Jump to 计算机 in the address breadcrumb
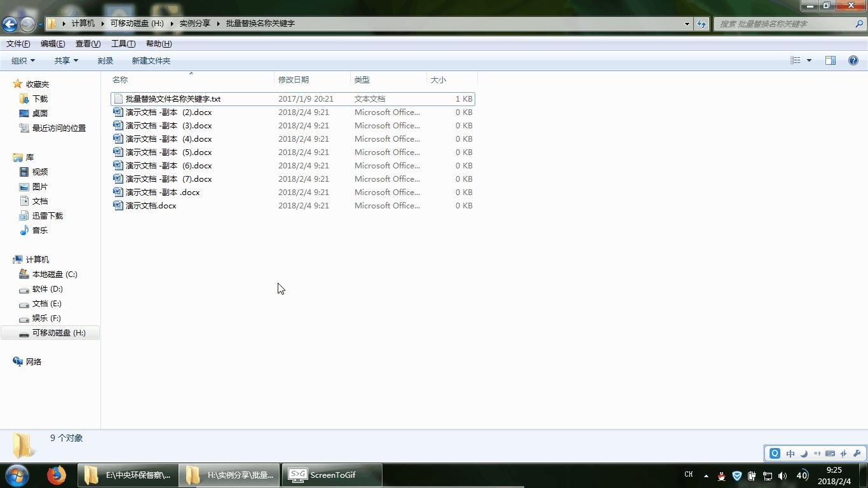 [83, 24]
